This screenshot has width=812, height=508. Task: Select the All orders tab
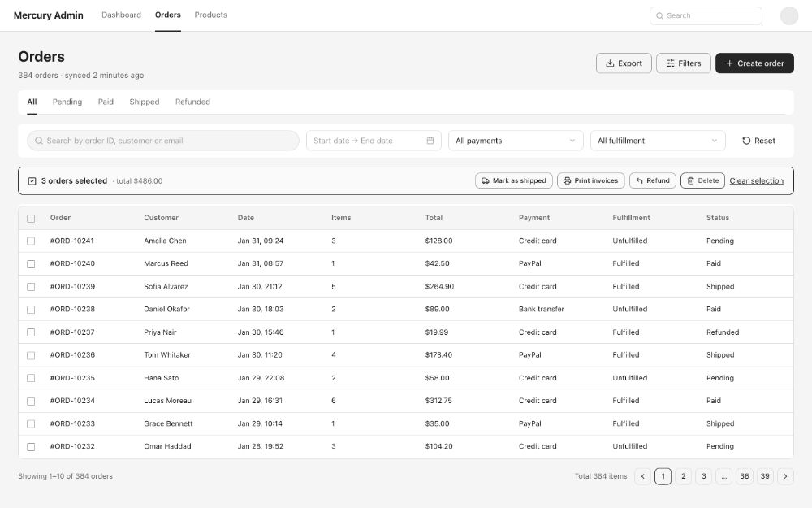pyautogui.click(x=32, y=102)
